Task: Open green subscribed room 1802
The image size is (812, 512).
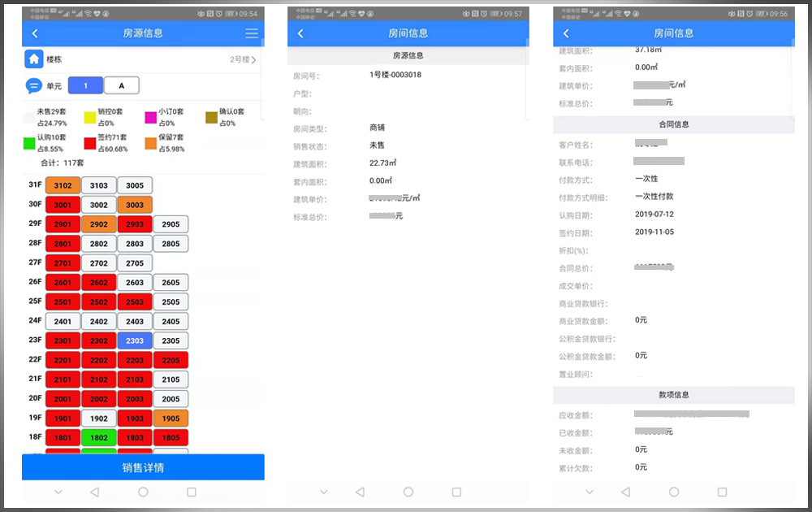Action: 99,438
